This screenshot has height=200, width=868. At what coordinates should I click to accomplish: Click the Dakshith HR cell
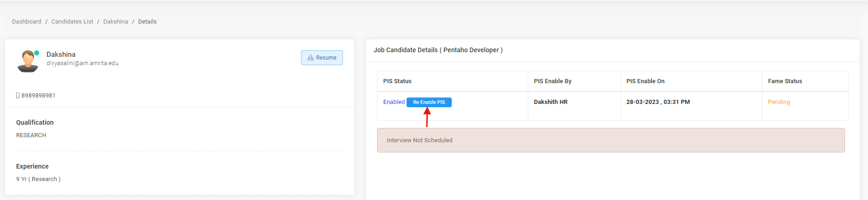(550, 102)
